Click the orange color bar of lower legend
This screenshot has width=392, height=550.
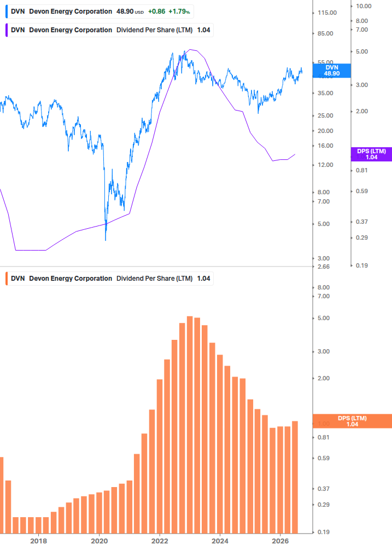point(7,279)
